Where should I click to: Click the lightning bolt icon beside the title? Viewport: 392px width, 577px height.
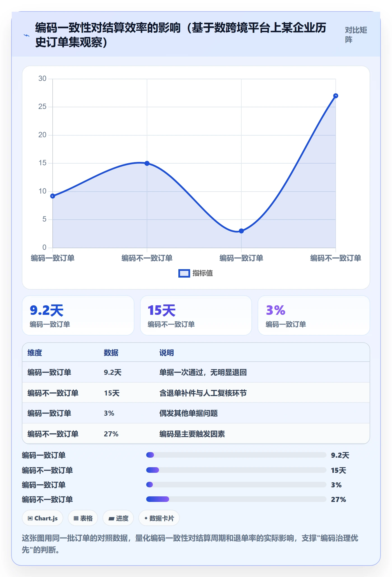pyautogui.click(x=27, y=35)
